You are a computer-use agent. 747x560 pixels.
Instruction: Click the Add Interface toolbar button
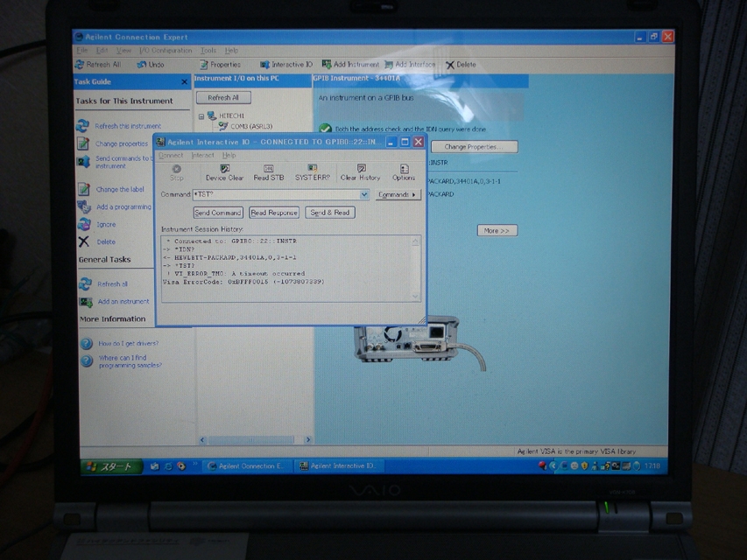(410, 64)
